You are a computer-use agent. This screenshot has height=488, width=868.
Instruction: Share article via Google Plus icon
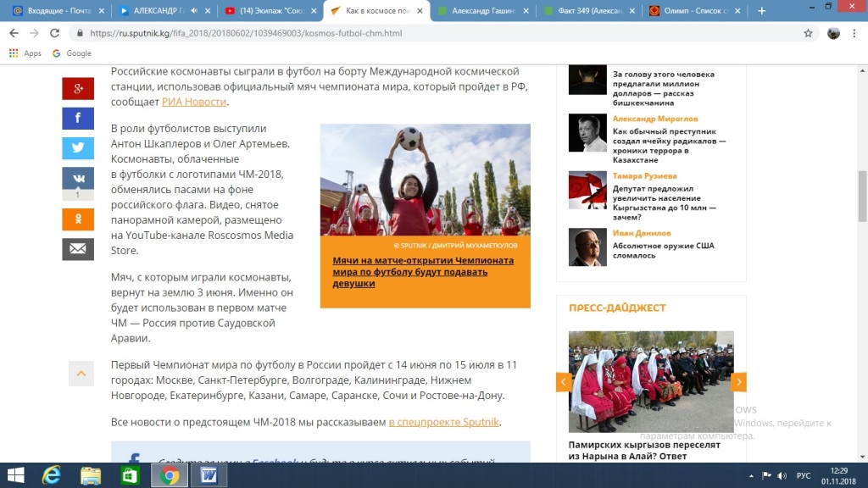tap(77, 88)
